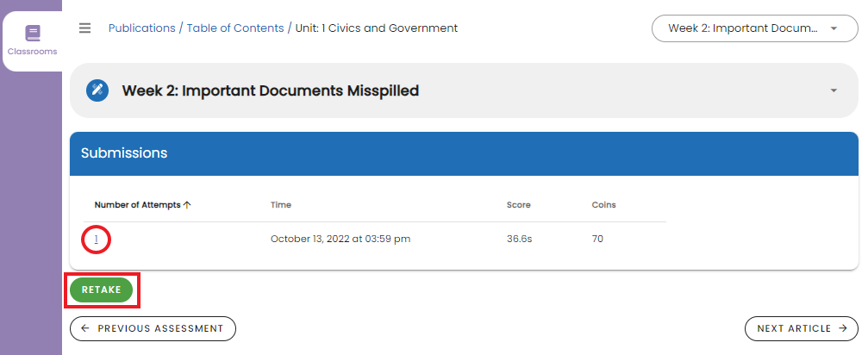Click the Time column header
This screenshot has height=355, width=868.
(x=281, y=205)
